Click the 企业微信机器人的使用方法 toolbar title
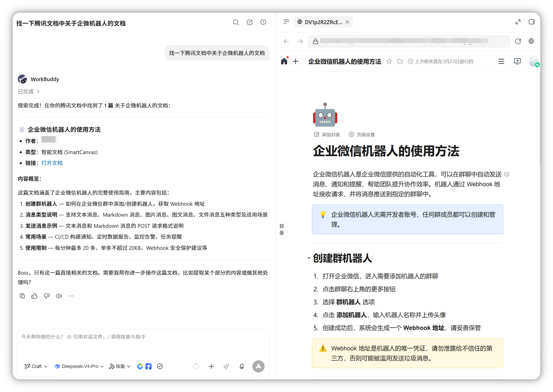The height and width of the screenshot is (392, 553). click(x=345, y=62)
